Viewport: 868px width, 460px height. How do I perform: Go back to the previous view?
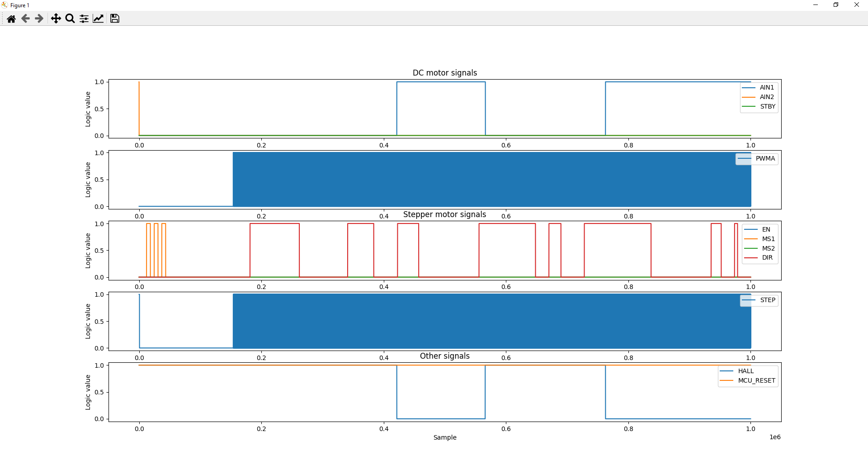[25, 19]
